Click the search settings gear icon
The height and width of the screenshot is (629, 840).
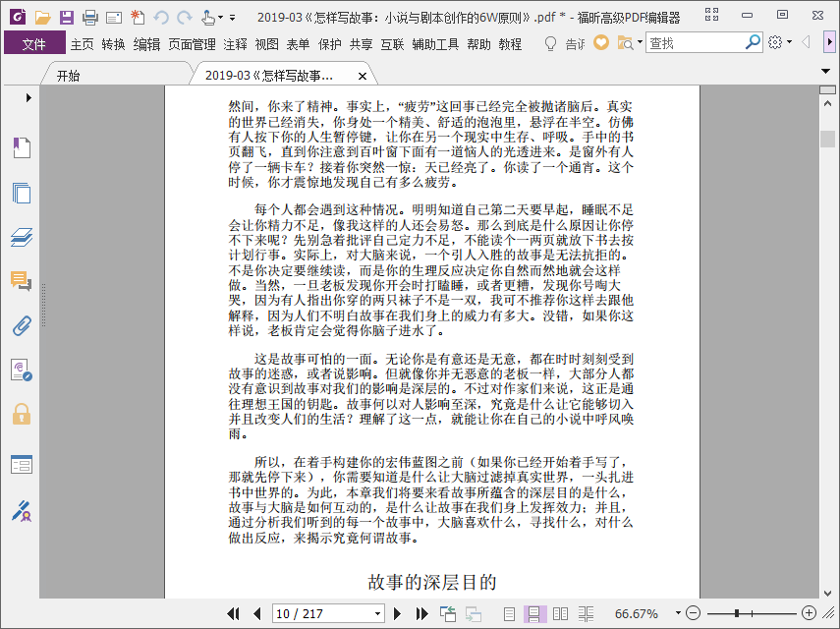pos(774,42)
